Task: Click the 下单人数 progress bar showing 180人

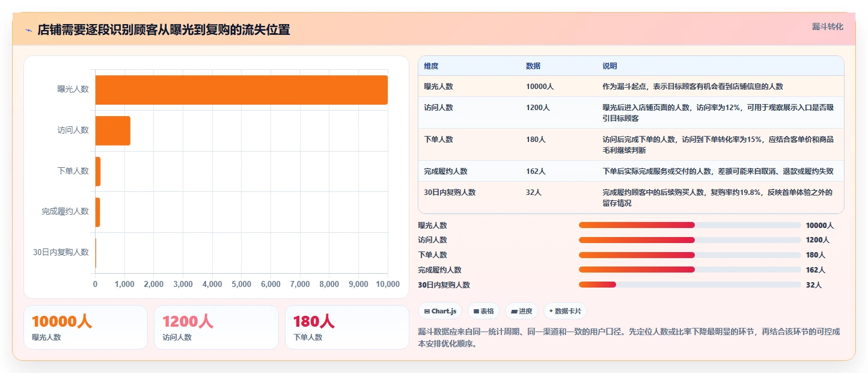Action: click(x=689, y=255)
